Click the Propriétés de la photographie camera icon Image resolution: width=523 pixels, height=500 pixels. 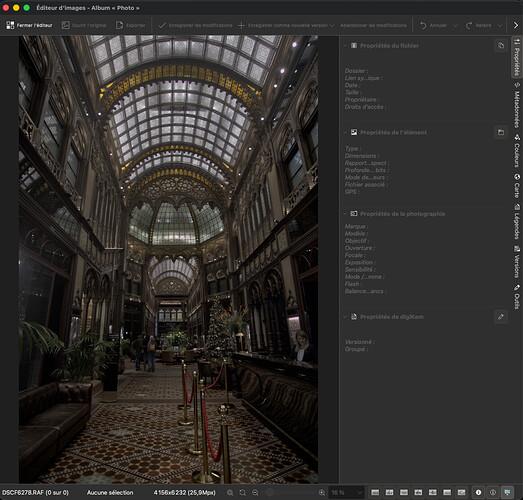[354, 213]
